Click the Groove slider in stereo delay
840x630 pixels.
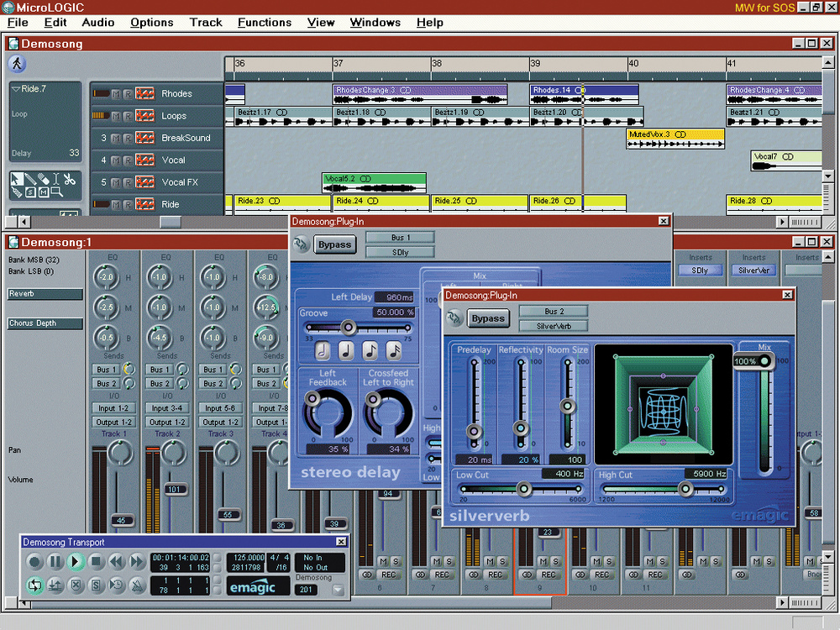[x=347, y=328]
